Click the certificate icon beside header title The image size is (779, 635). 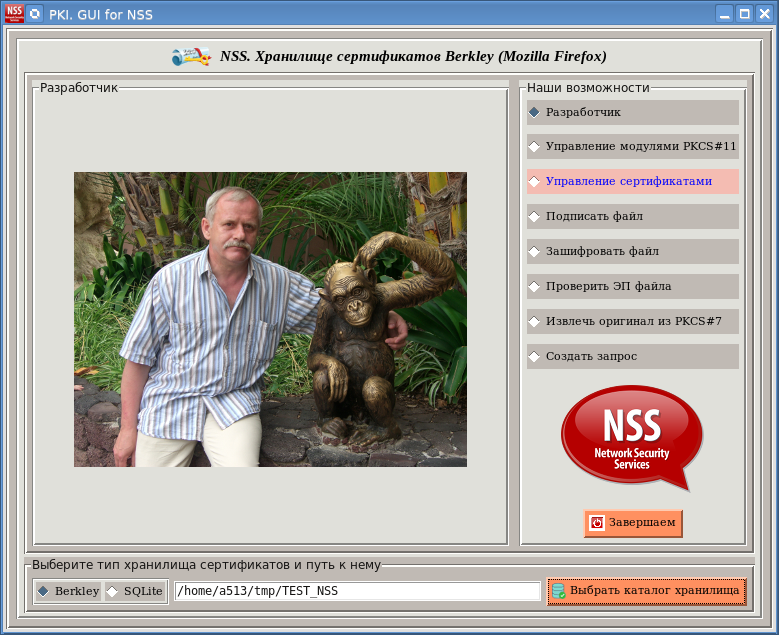[x=191, y=57]
